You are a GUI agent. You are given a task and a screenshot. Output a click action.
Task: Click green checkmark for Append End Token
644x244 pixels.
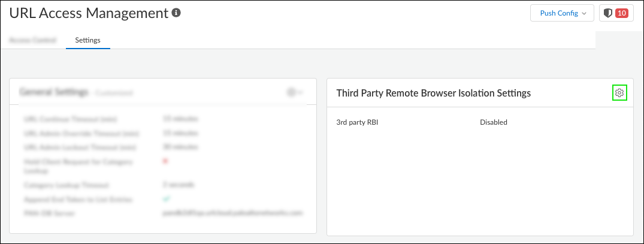[166, 198]
